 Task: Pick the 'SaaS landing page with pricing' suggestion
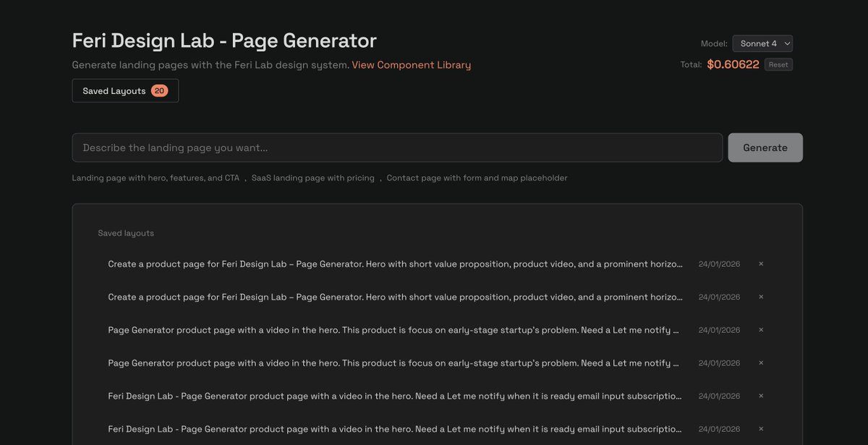click(x=313, y=178)
